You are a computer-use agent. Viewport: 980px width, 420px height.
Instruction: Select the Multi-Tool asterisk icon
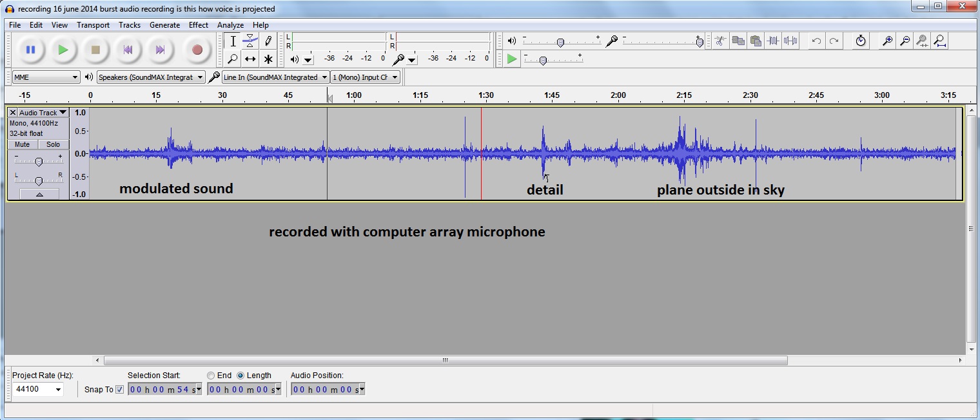click(268, 59)
